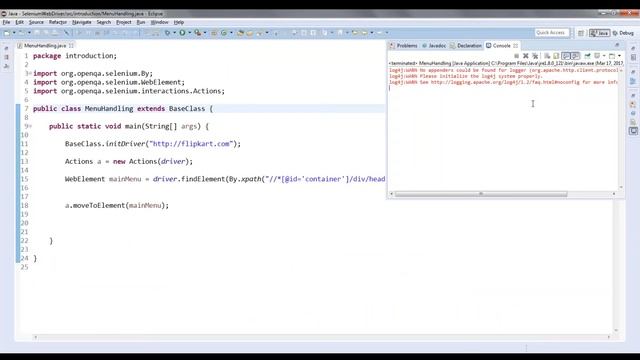Screen dimensions: 640x360
Task: Click the Open Task toolbar icon
Action: (250, 33)
